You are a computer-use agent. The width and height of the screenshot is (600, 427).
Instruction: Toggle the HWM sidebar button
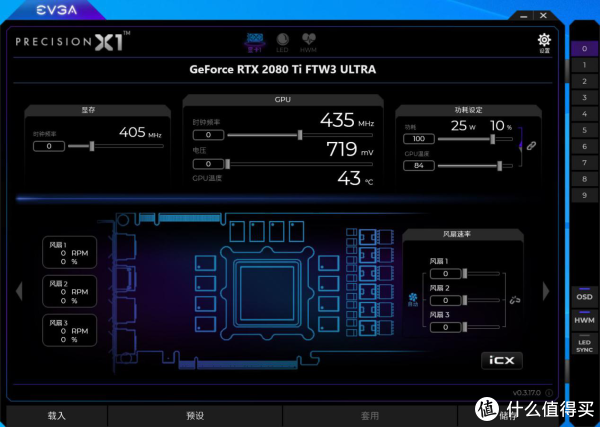tap(584, 319)
